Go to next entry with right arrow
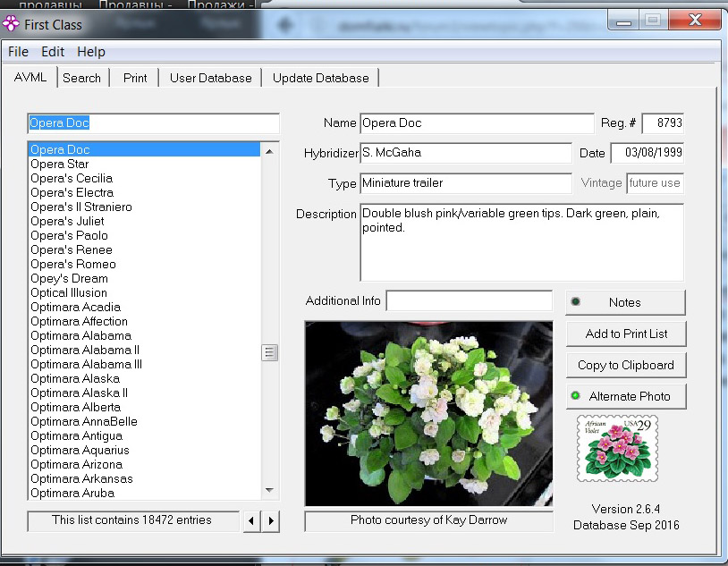Screen dimensions: 728x566 coord(271,521)
